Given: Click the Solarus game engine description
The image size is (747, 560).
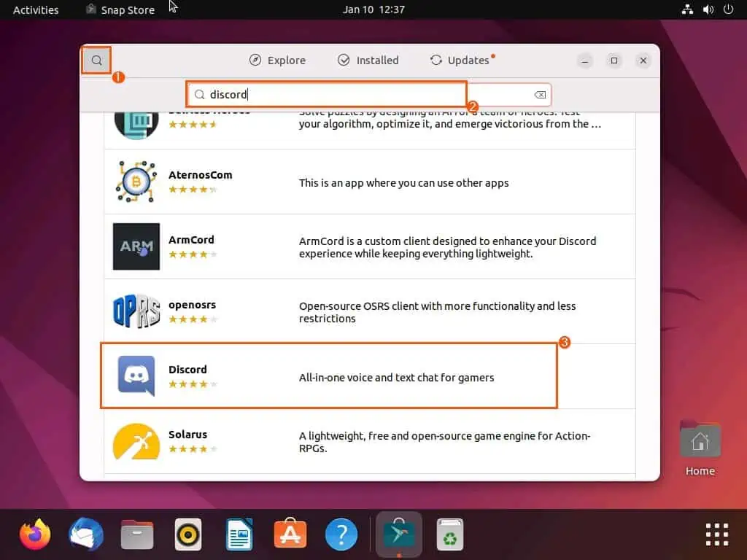Looking at the screenshot, I should [x=444, y=442].
